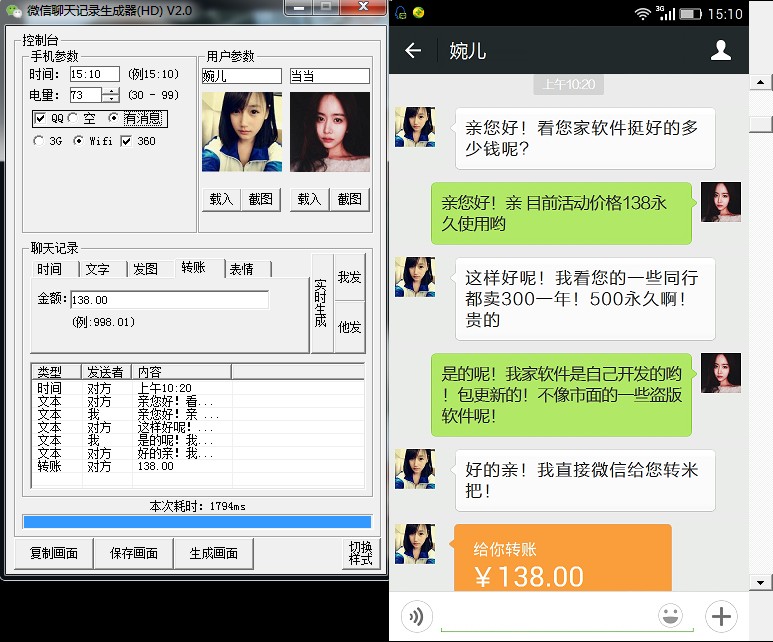773x642 pixels.
Task: Click the white bubble about 300一年 500永久
Action: click(x=584, y=299)
